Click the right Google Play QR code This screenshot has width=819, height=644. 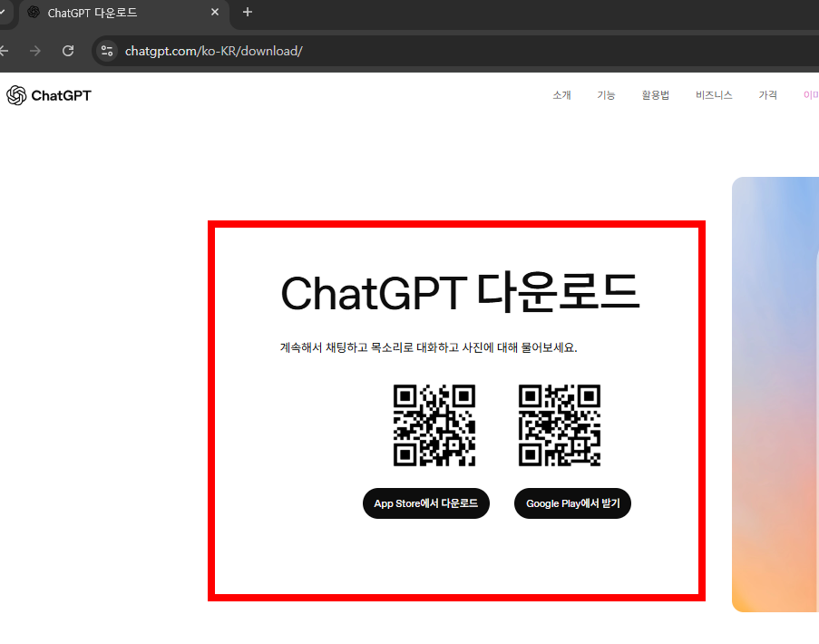pyautogui.click(x=560, y=424)
